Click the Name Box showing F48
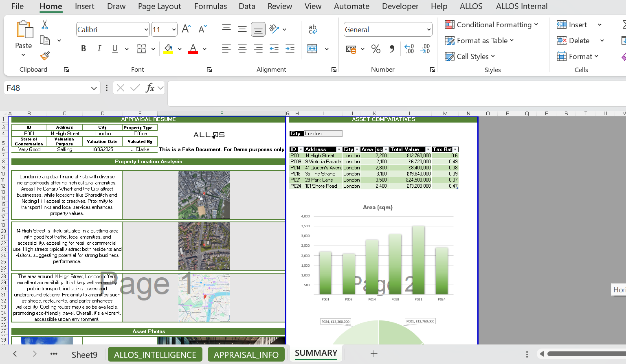Screen dimensions: 626x364 (47, 88)
